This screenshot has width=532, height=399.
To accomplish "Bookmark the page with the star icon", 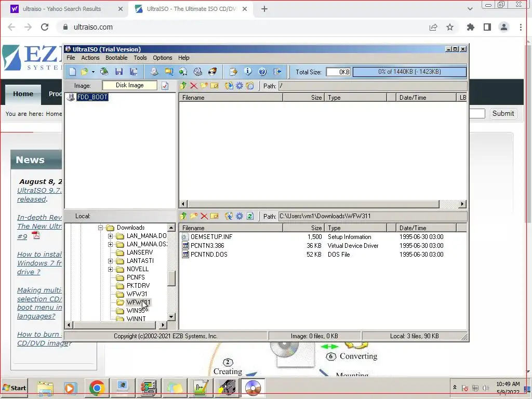I will 450,27.
